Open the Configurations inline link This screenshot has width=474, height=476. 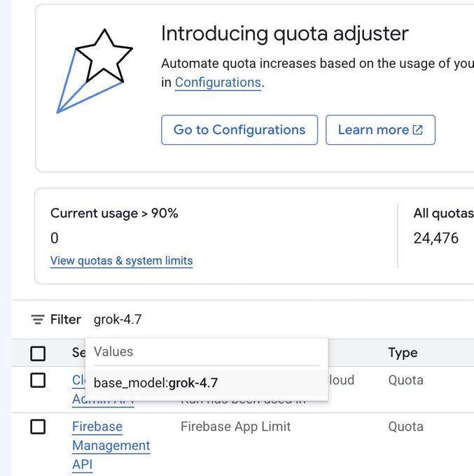click(x=218, y=83)
